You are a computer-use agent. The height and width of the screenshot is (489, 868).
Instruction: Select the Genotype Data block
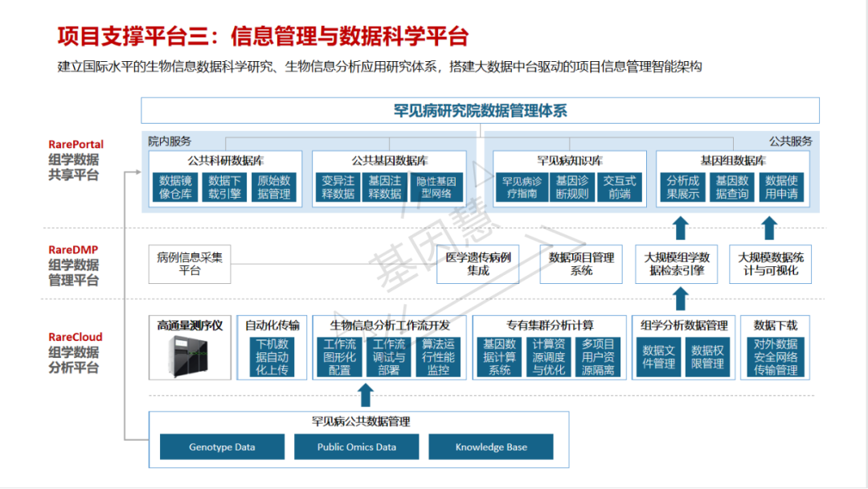(222, 447)
